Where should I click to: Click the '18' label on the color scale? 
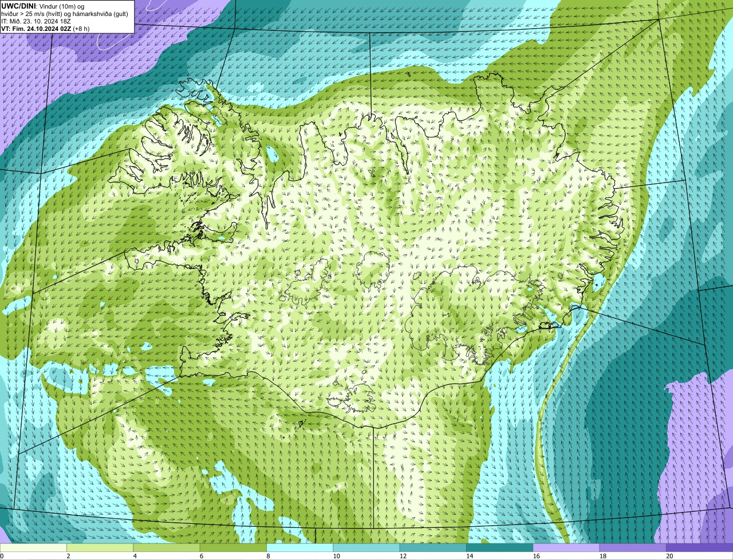click(602, 556)
